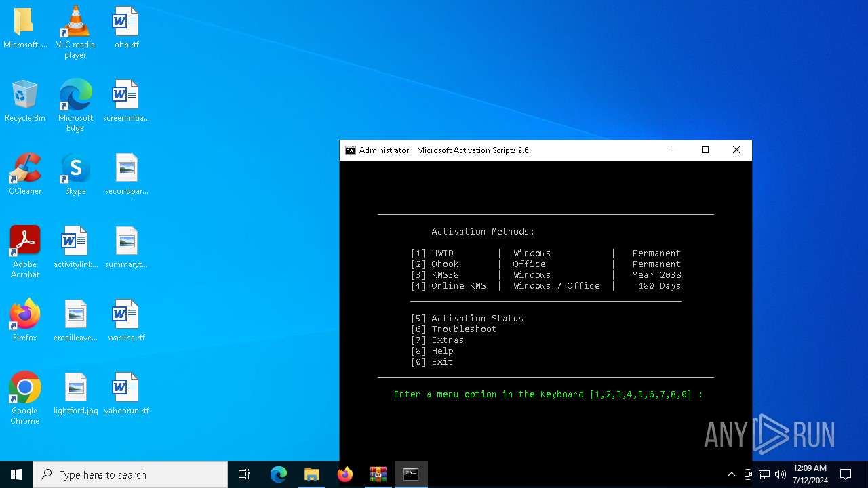Click the [1] HWID line

546,253
